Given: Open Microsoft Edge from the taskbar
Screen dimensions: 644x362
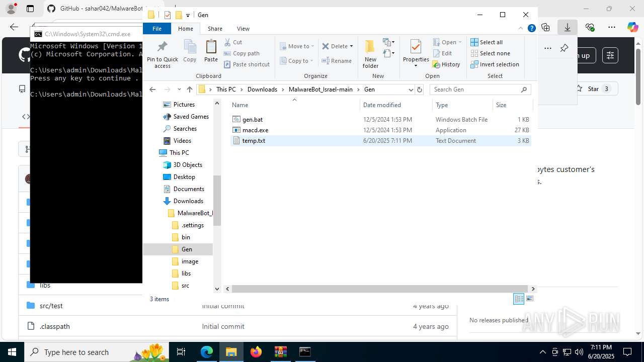Looking at the screenshot, I should [207, 352].
